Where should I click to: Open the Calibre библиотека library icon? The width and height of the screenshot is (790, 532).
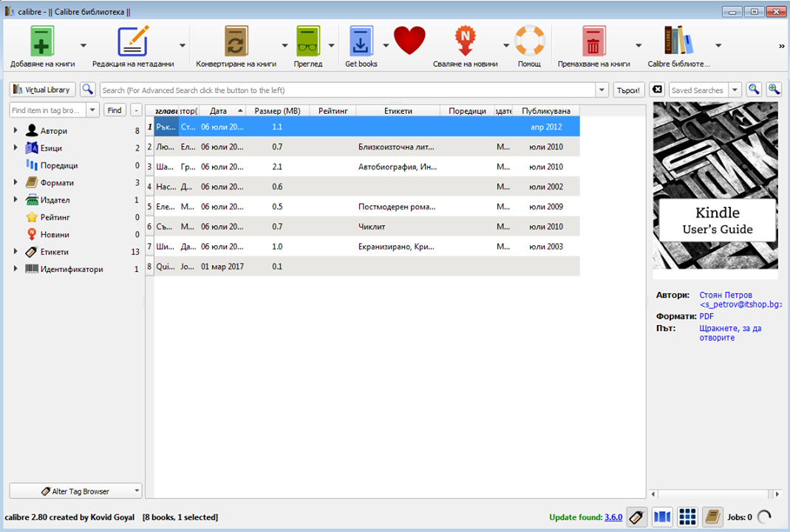pos(678,41)
